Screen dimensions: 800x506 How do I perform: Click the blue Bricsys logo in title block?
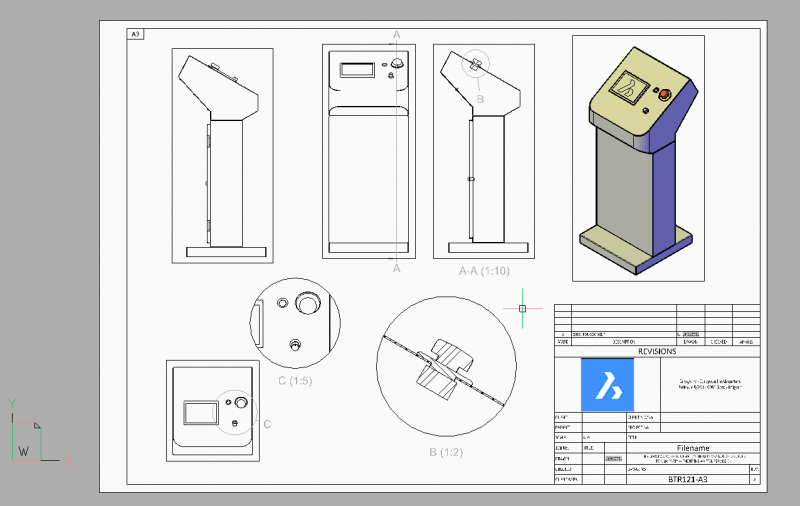point(608,385)
